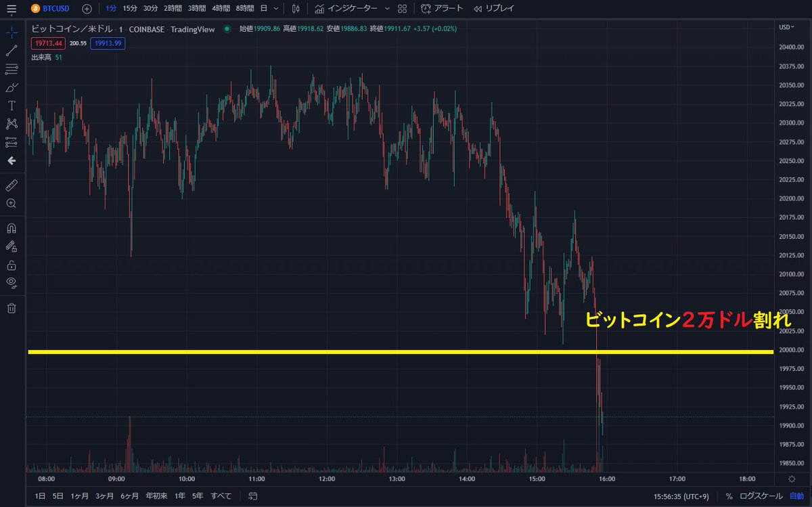Screen dimensions: 812x507
Task: Set the date range to 3ヶ月
Action: click(105, 496)
